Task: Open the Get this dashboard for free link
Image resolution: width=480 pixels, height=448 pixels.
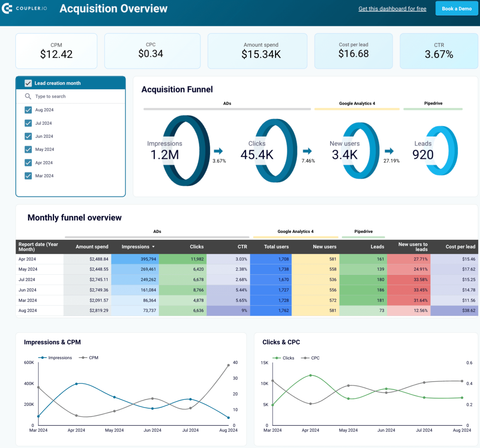Action: 392,8
